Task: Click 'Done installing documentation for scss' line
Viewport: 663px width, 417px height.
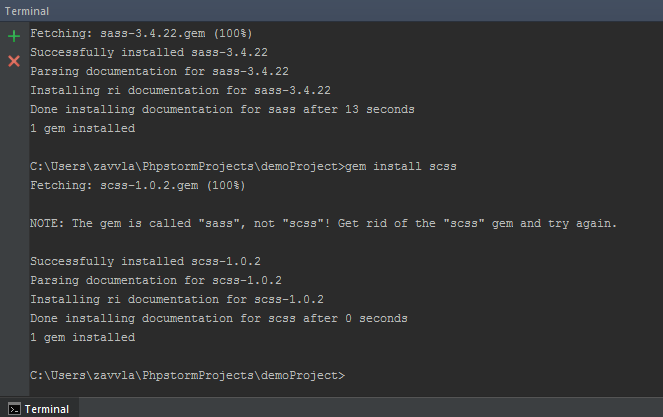Action: 218,318
